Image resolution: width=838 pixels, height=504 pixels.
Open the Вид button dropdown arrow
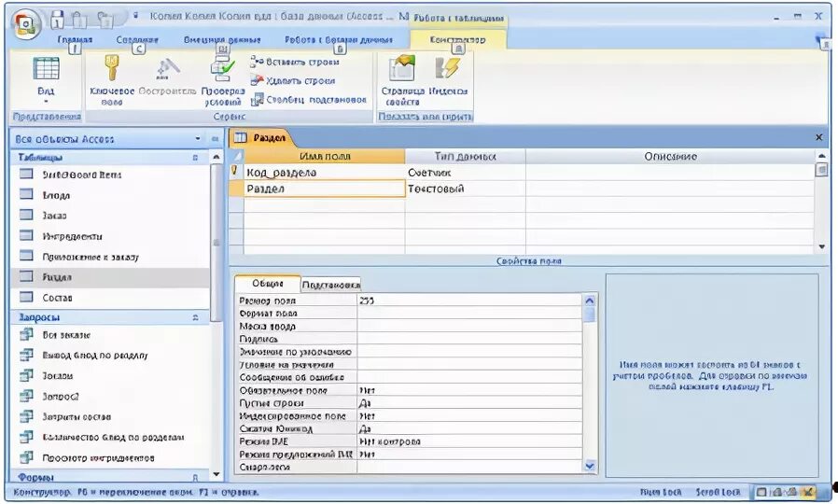coord(46,101)
